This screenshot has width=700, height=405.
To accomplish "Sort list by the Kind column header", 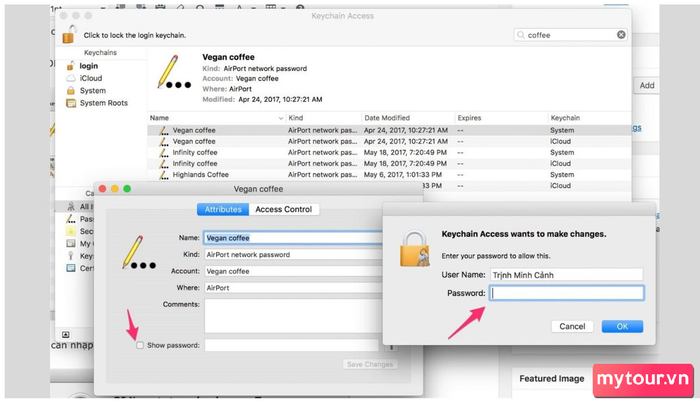I will pyautogui.click(x=324, y=118).
